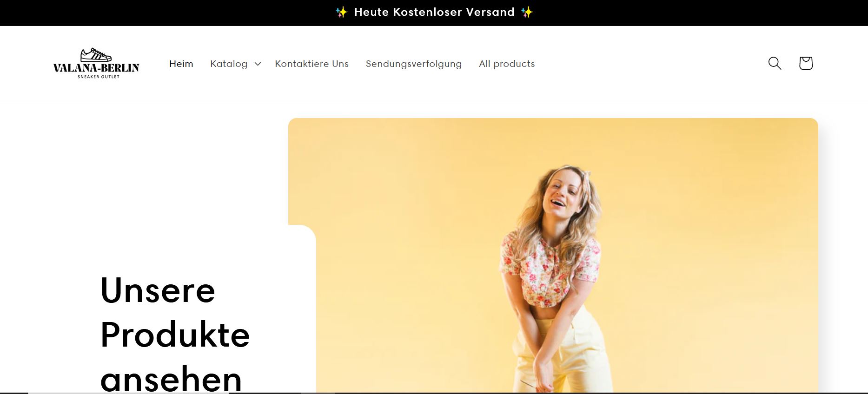Viewport: 868px width, 394px height.
Task: Click the word Produkte in the hero heading
Action: (x=175, y=335)
